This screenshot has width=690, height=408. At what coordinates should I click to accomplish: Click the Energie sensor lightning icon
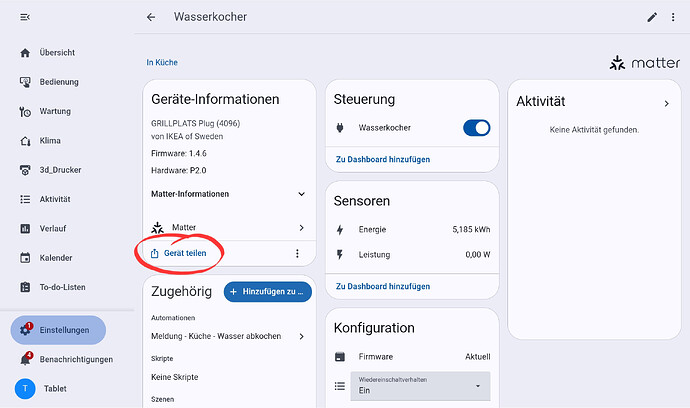pyautogui.click(x=340, y=230)
